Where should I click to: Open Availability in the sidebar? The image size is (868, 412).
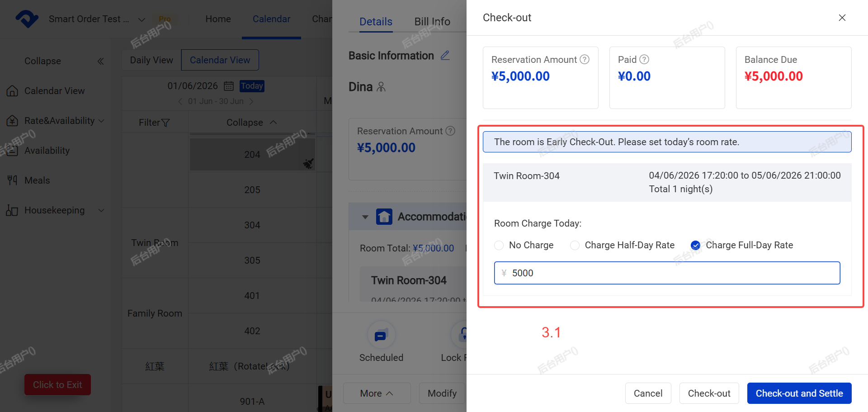point(47,151)
